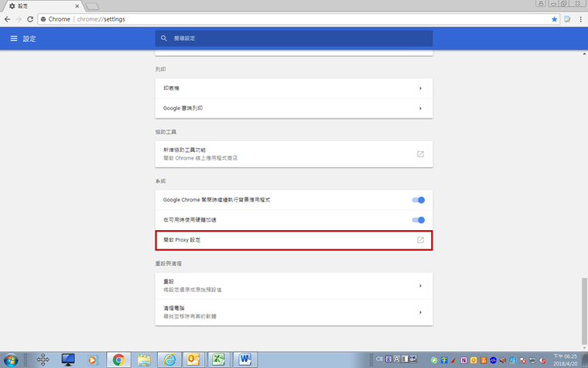
Task: Open Internet Explorer from taskbar
Action: [169, 359]
